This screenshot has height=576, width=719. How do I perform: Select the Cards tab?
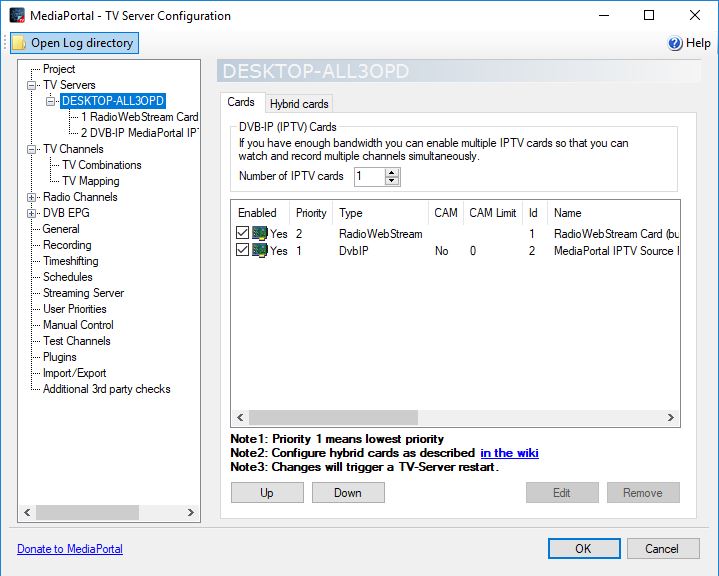point(241,102)
